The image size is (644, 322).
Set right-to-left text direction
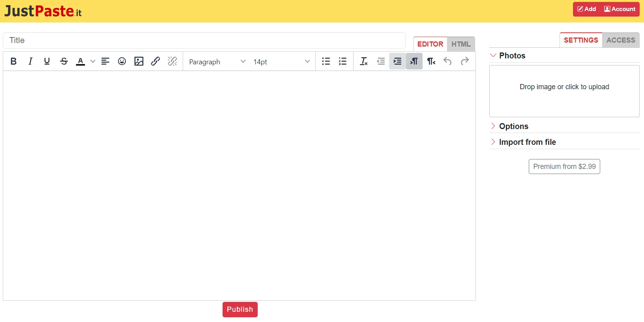(431, 61)
